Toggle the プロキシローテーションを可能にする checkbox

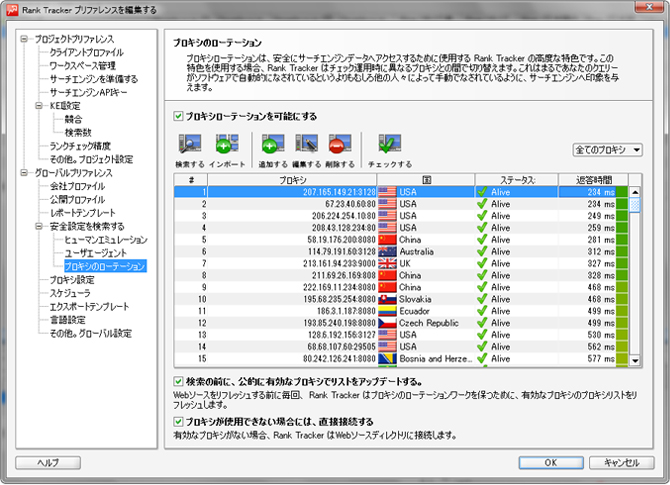coord(178,116)
